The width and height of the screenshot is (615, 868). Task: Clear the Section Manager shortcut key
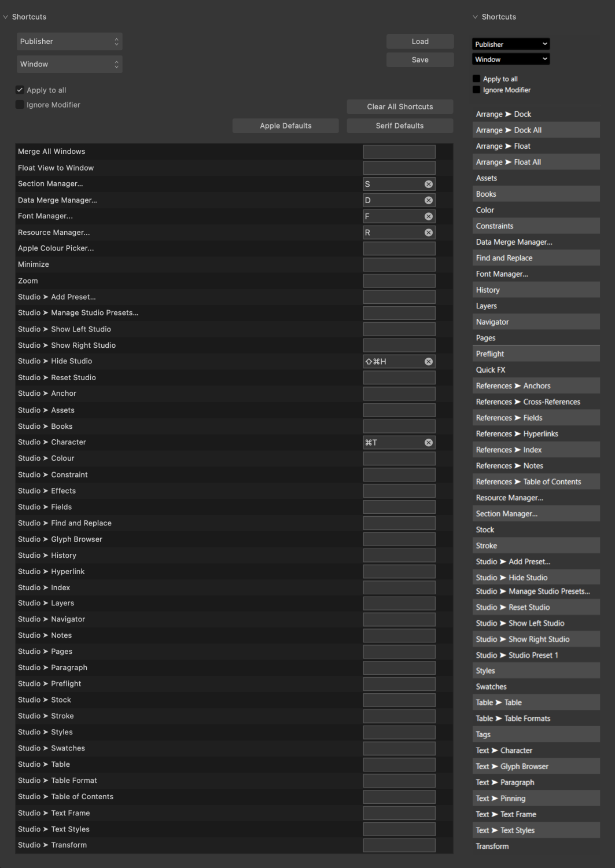point(428,183)
